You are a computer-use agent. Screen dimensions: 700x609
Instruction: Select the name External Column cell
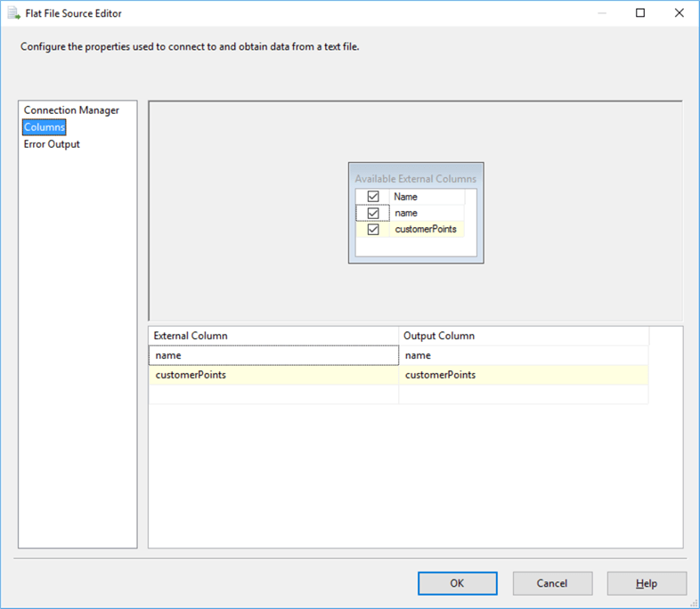(273, 355)
